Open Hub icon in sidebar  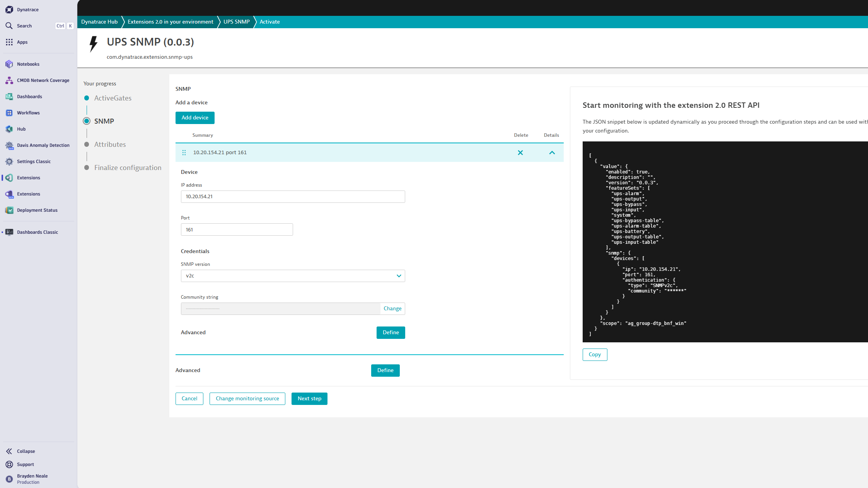[x=9, y=129]
